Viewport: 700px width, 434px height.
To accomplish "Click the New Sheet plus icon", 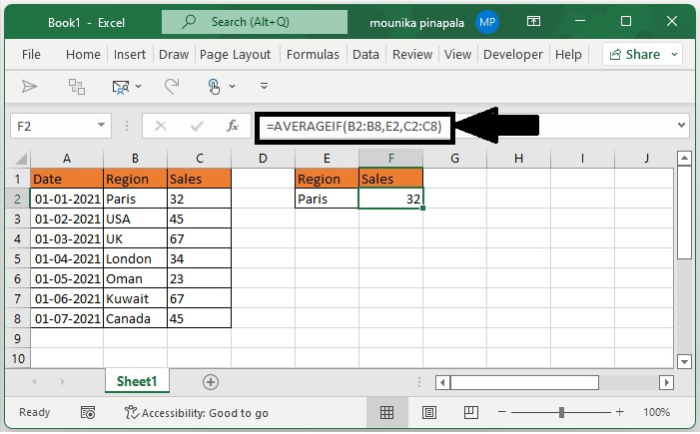I will click(x=210, y=382).
